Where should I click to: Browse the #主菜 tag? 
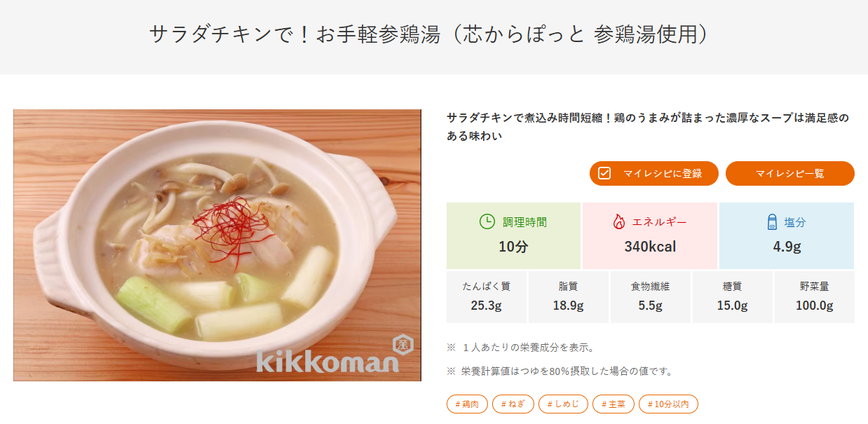click(613, 404)
